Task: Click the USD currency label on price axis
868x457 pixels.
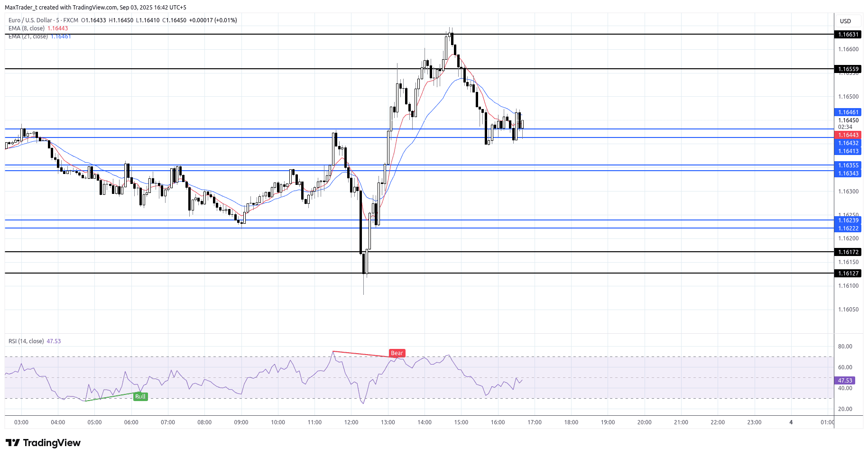Action: (845, 21)
